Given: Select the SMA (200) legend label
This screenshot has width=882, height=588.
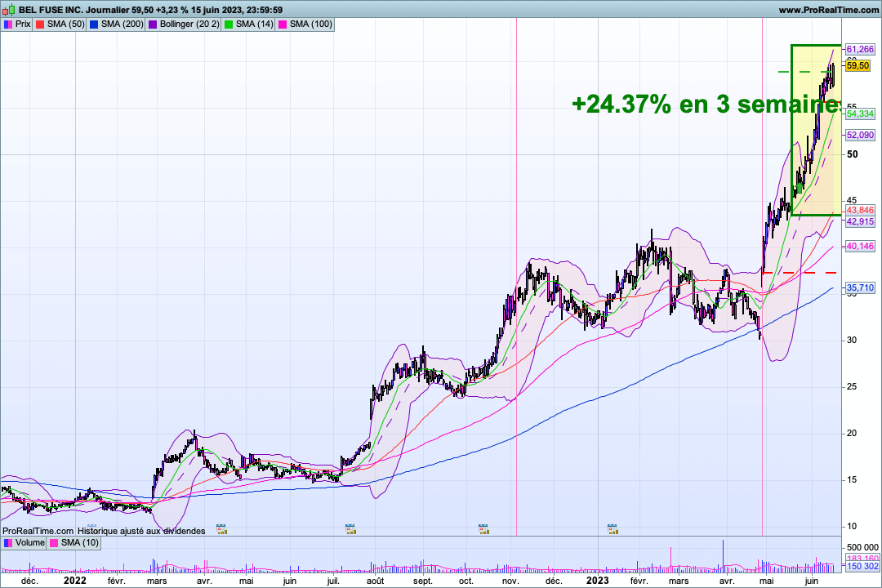Looking at the screenshot, I should pos(122,24).
